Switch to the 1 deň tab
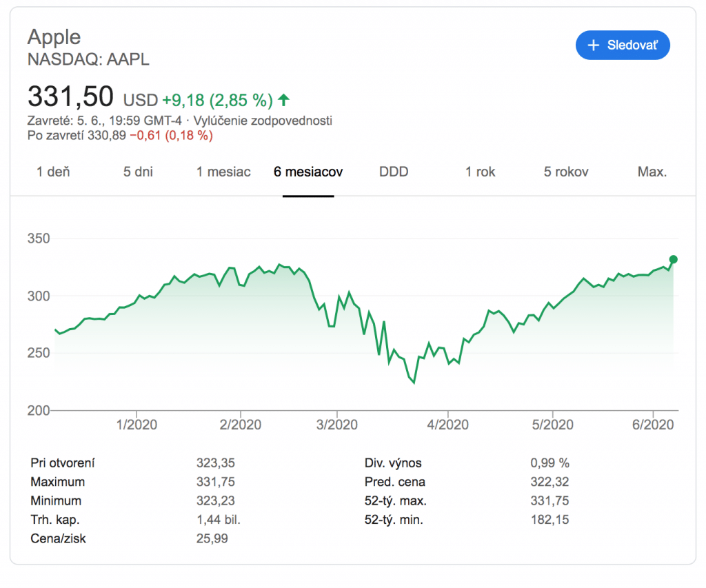Screen dimensions: 706x588 pos(53,172)
